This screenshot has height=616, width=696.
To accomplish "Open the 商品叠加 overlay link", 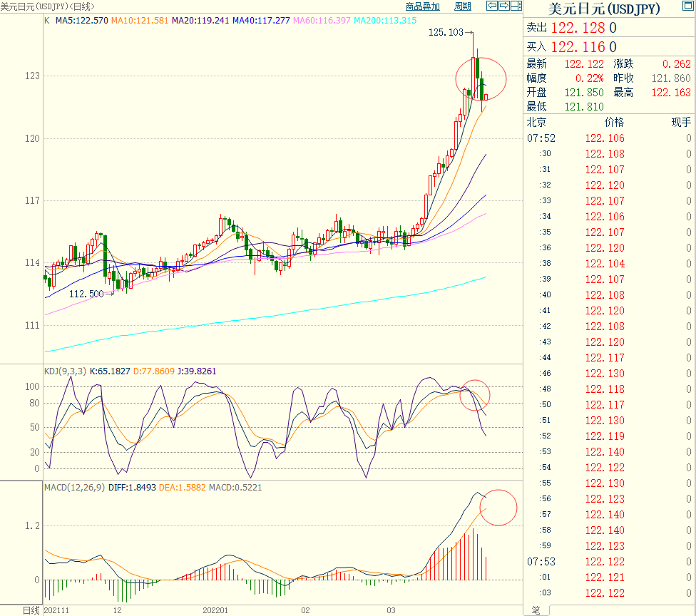I will (x=422, y=6).
